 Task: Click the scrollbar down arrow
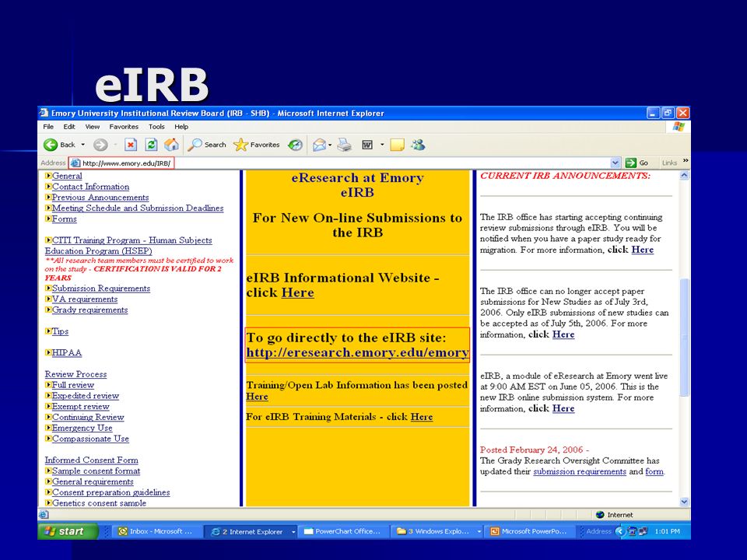click(685, 502)
